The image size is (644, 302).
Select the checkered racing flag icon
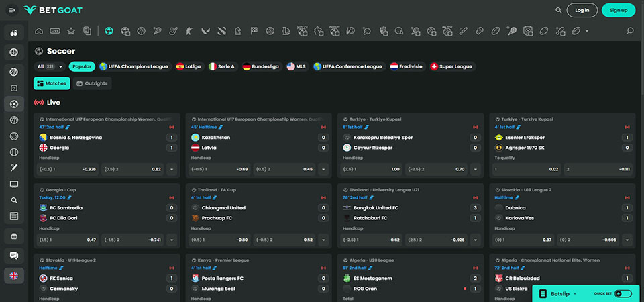click(254, 31)
